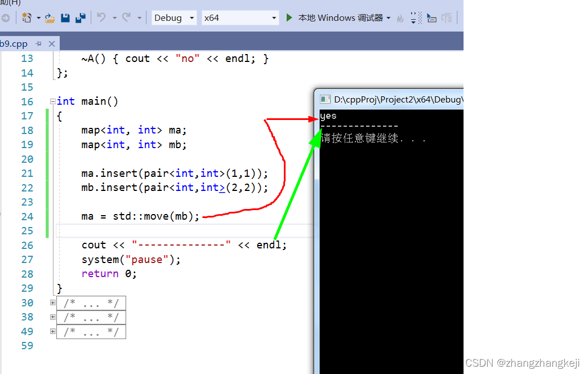Click the Hot Reload flame icon
Viewport: 588px width, 374px height.
(x=400, y=18)
